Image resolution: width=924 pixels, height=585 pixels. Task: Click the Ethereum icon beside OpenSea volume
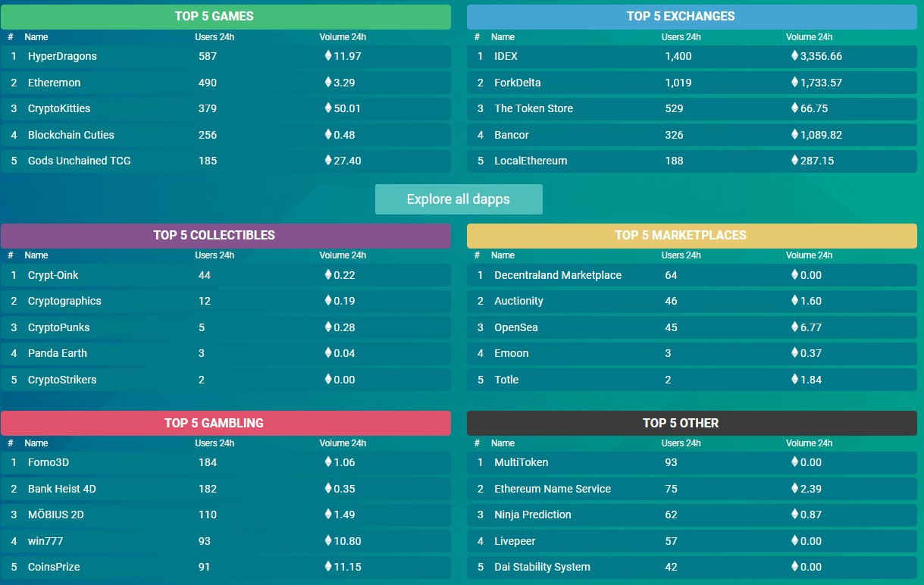pyautogui.click(x=794, y=327)
